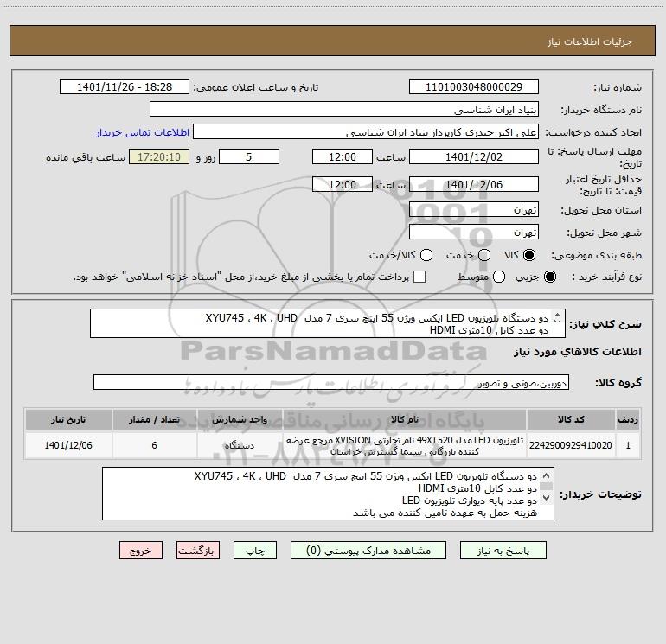Click the شرح کلی نیاز text area
The width and height of the screenshot is (666, 644).
pos(328,323)
